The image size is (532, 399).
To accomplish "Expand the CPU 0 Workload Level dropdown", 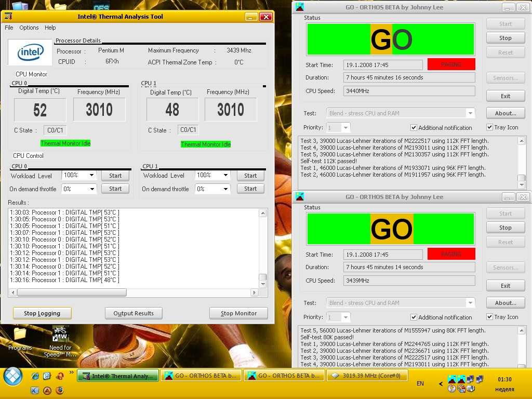I will [x=91, y=175].
